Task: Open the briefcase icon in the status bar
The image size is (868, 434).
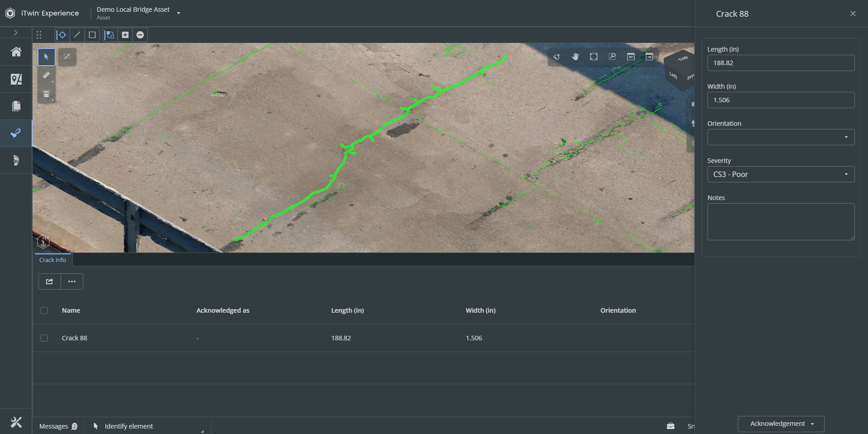Action: pos(670,426)
